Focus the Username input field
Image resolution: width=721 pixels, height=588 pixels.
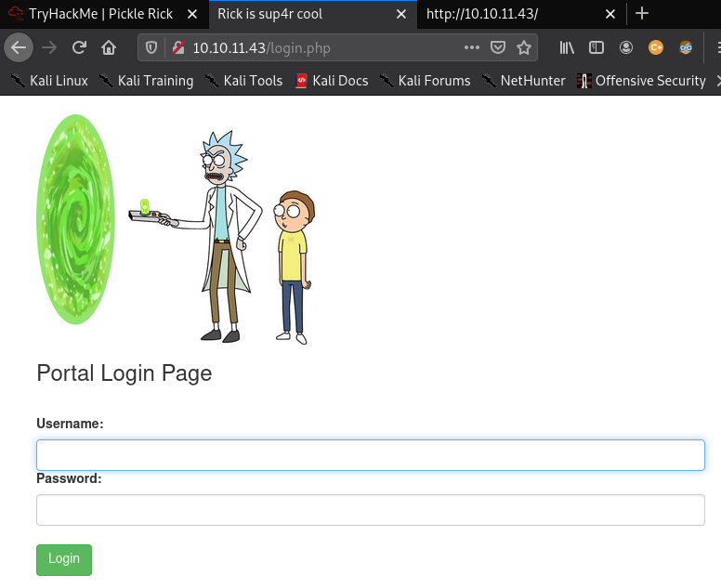(x=371, y=455)
